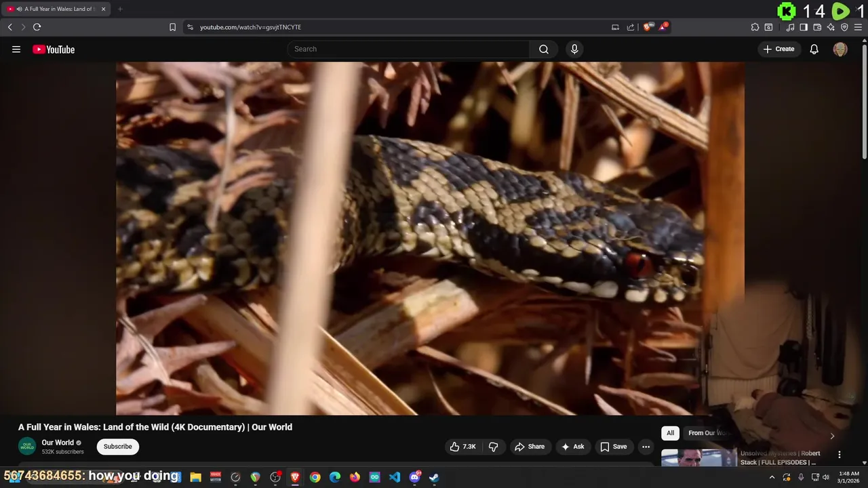Switch to the A Full Year in Wales tab
Screen dimensions: 868x488
tap(56, 9)
